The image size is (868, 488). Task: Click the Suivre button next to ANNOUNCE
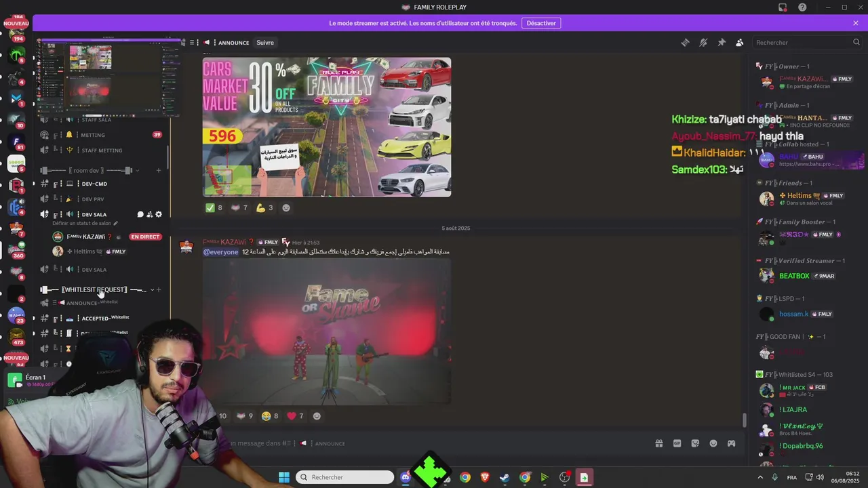pyautogui.click(x=265, y=43)
